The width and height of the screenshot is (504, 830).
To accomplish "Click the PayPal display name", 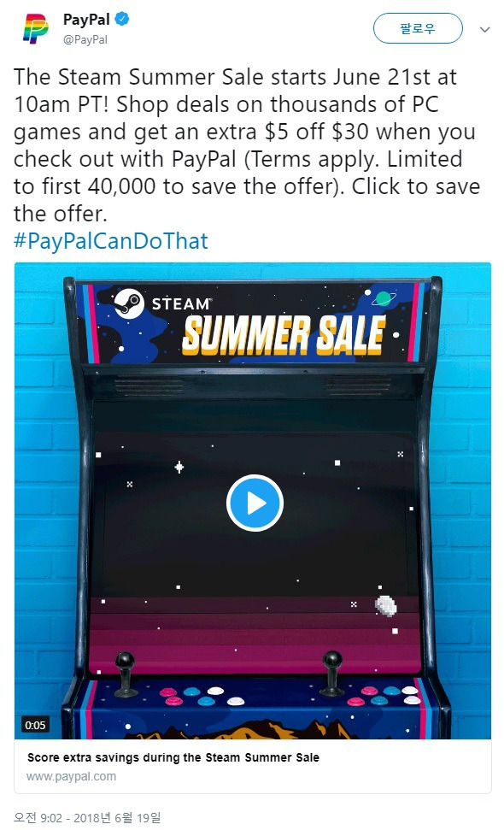I will [86, 20].
